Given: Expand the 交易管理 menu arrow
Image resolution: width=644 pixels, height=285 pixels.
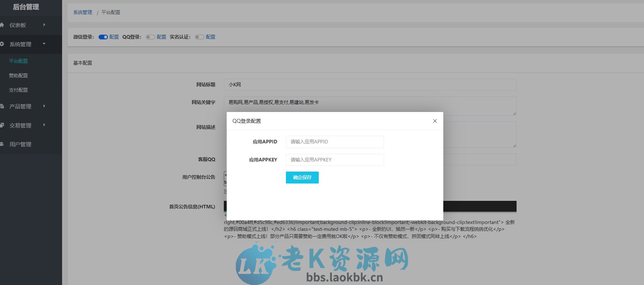Looking at the screenshot, I should [x=44, y=125].
